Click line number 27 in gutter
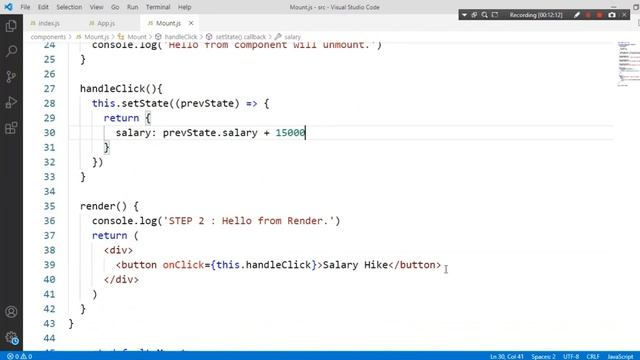640x360 pixels. click(x=49, y=89)
